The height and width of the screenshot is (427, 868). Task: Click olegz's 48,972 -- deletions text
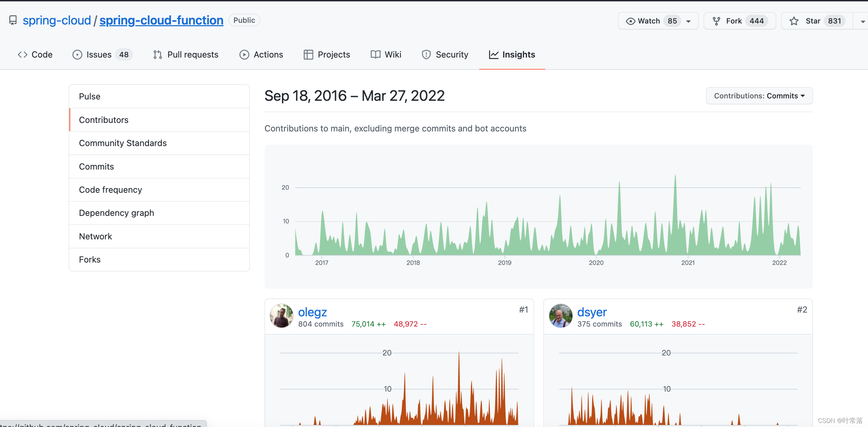coord(410,324)
